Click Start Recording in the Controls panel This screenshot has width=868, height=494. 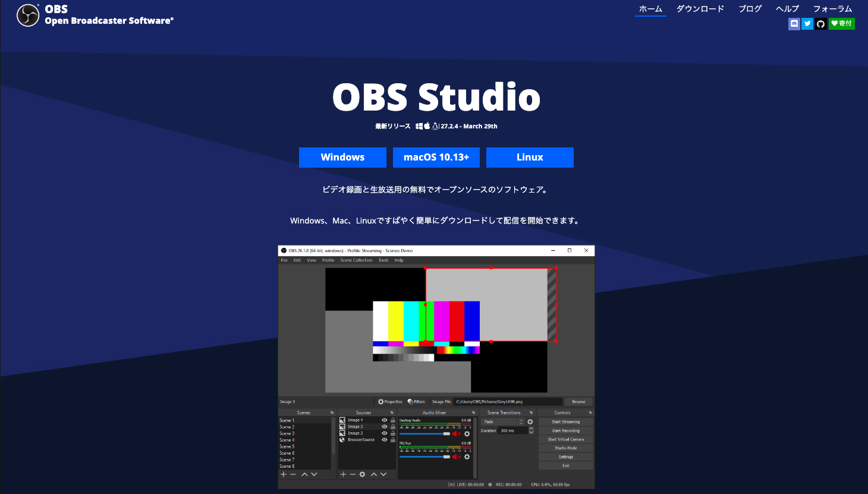point(566,431)
